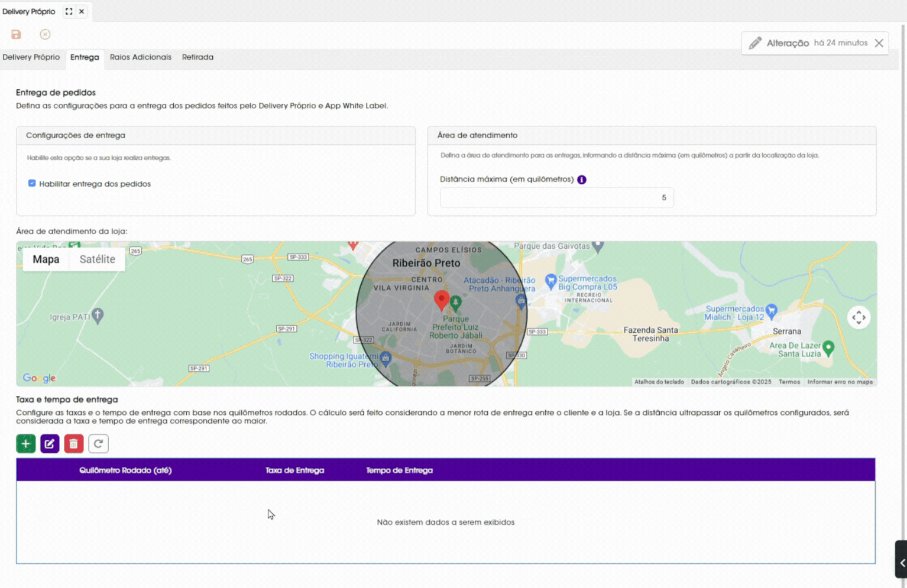Select the Entrega tab
The height and width of the screenshot is (588, 907).
coord(85,57)
